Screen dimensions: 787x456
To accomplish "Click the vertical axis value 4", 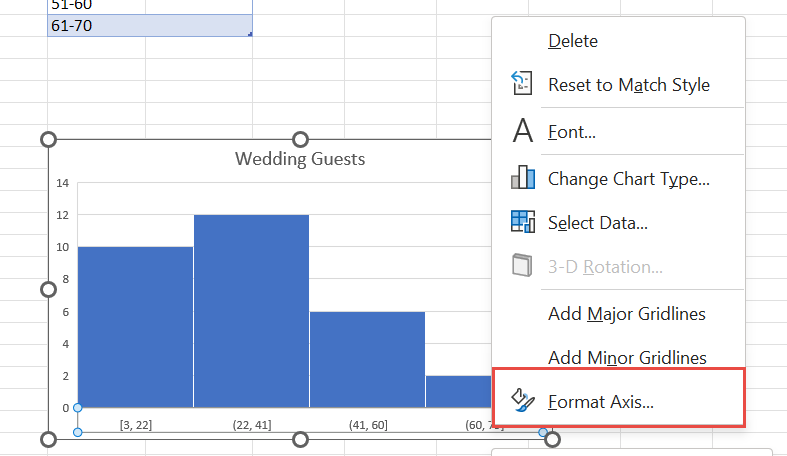I will click(x=65, y=344).
